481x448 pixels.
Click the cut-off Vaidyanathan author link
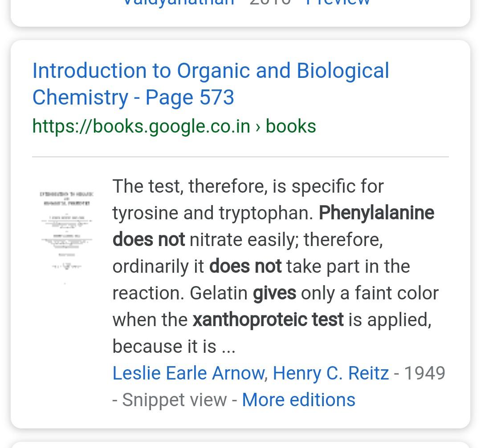[178, 3]
